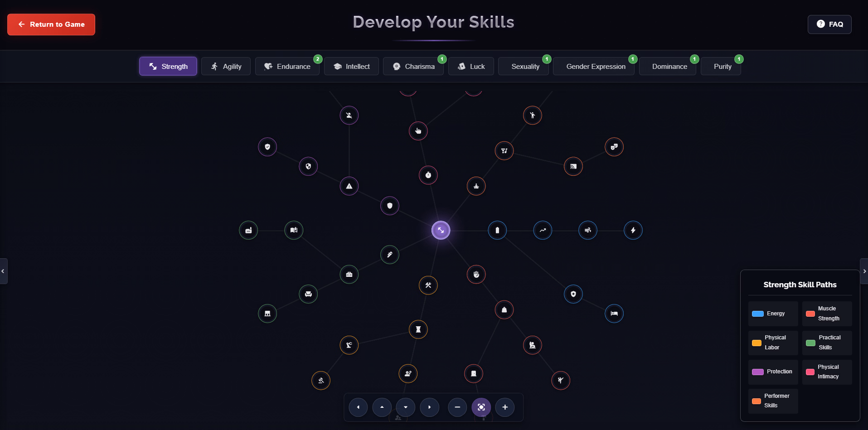
Task: Select the robotic arm skill node
Action: 349,345
